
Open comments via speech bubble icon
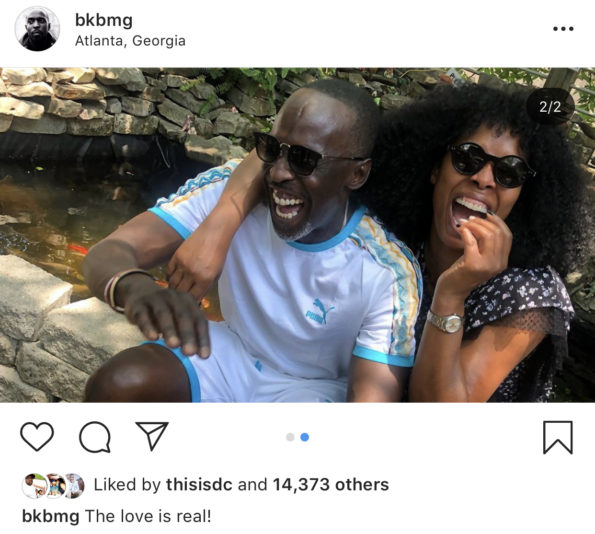click(95, 437)
